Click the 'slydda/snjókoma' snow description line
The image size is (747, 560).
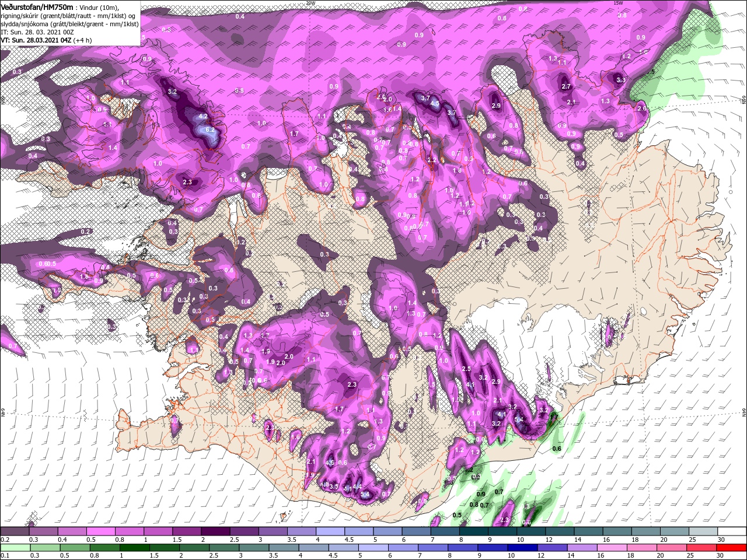pyautogui.click(x=69, y=23)
